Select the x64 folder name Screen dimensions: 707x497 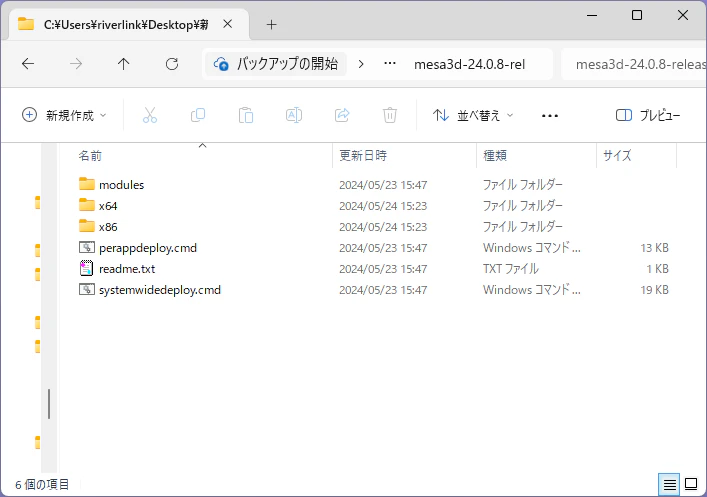coord(108,206)
